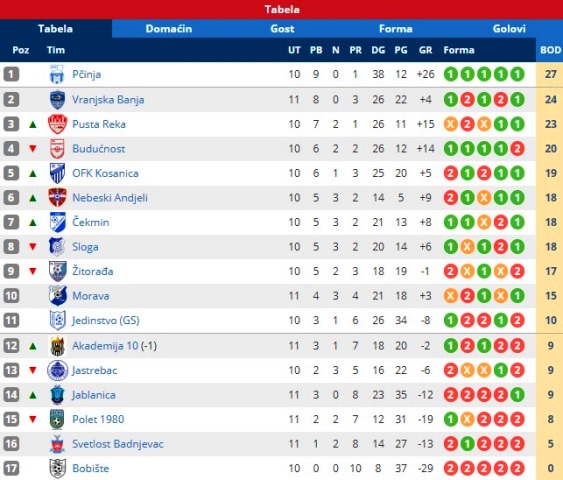The image size is (563, 480).
Task: Click the green up arrow beside Pusta Reka
Action: (33, 125)
